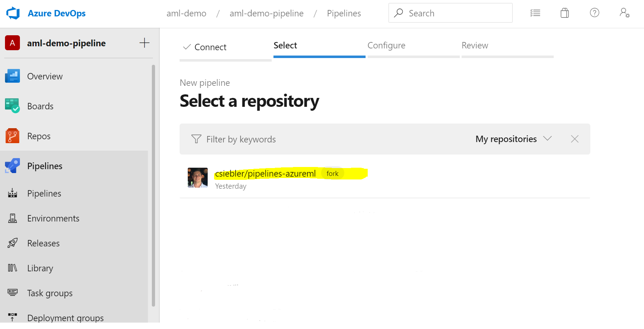Click the Overview hub icon
The height and width of the screenshot is (329, 644).
coord(12,76)
